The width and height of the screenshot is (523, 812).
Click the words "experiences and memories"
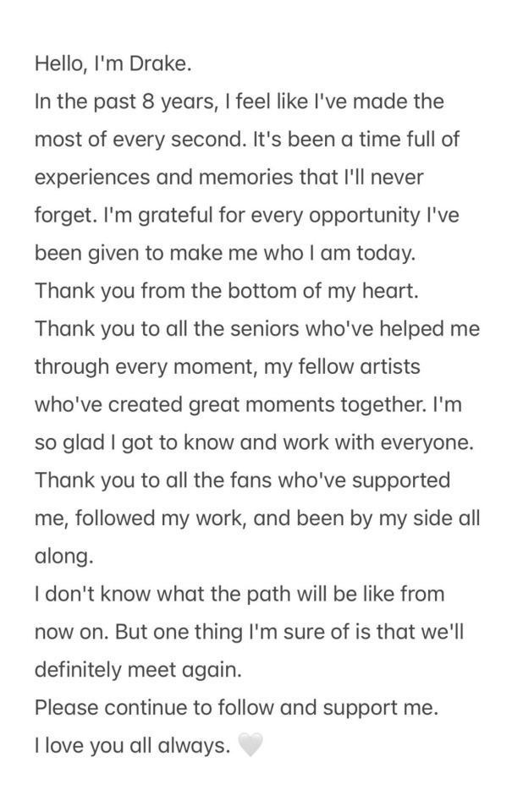click(164, 177)
